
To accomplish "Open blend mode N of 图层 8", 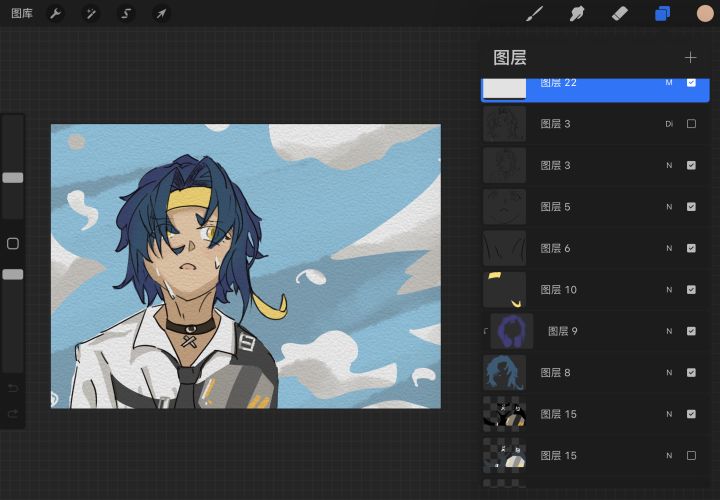I will click(x=669, y=373).
